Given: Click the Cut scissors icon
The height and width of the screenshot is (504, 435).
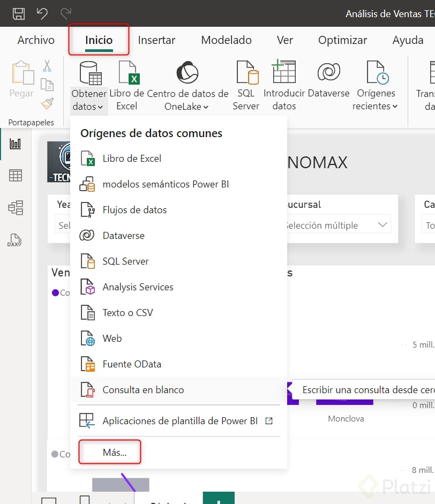Looking at the screenshot, I should [47, 65].
